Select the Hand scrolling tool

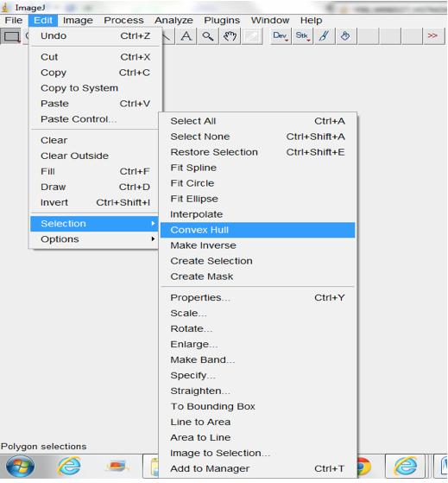pyautogui.click(x=230, y=36)
